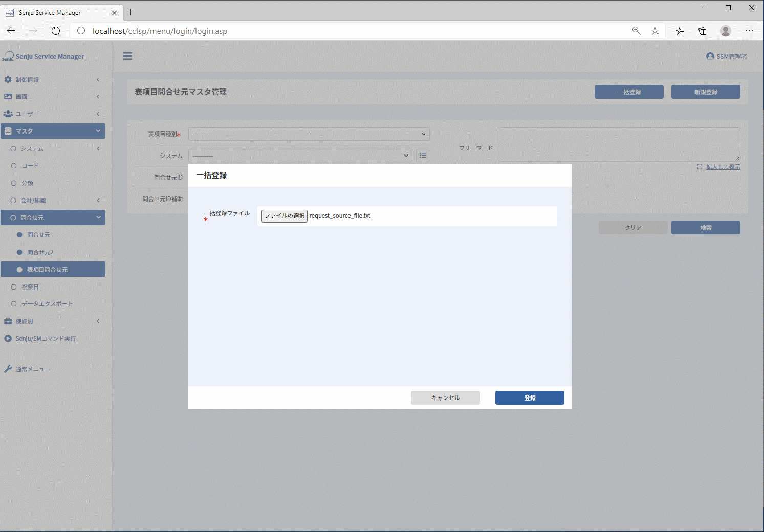
Task: Open the システム dropdown
Action: (x=300, y=156)
